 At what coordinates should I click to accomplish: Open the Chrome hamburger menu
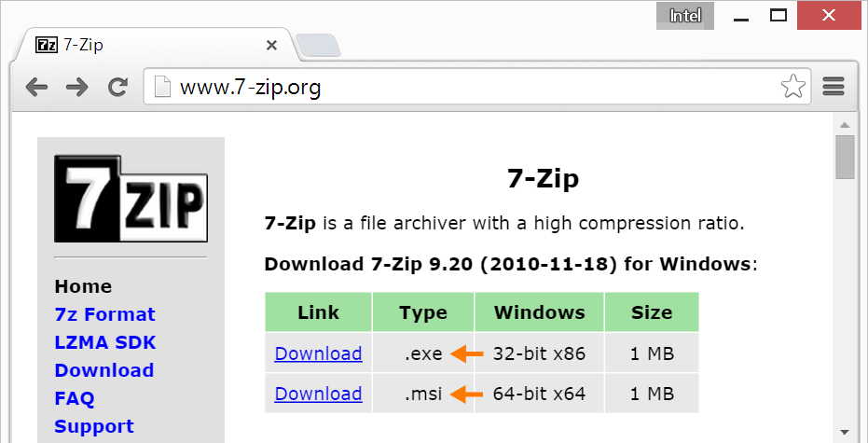834,87
